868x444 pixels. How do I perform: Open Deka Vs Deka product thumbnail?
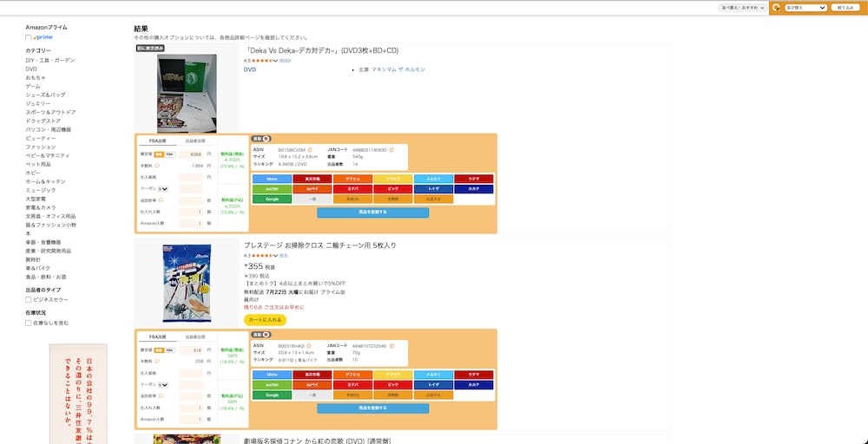(187, 93)
